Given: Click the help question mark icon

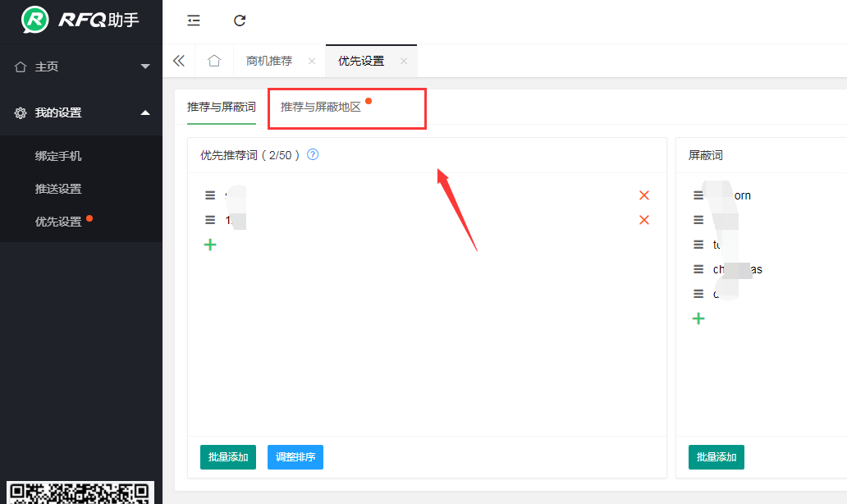Looking at the screenshot, I should 313,154.
